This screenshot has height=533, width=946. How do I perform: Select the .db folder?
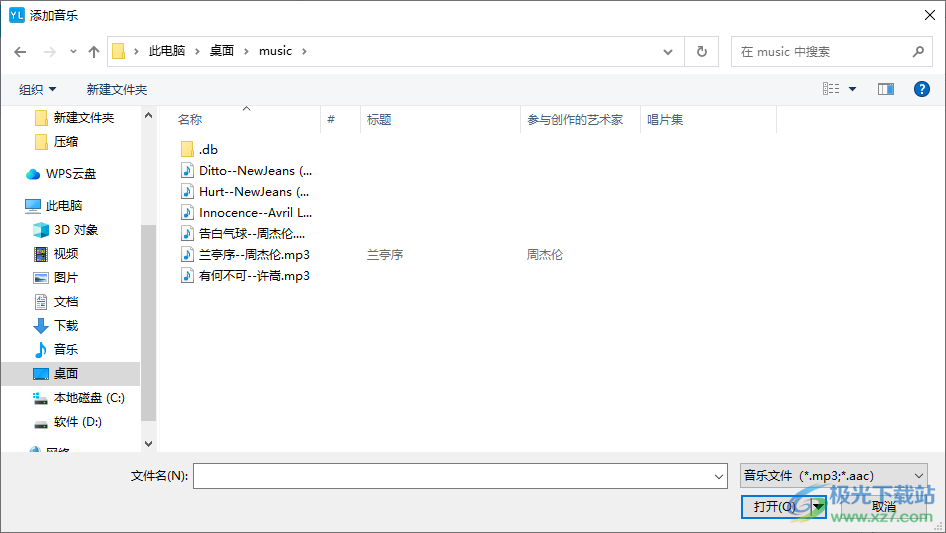(x=208, y=149)
